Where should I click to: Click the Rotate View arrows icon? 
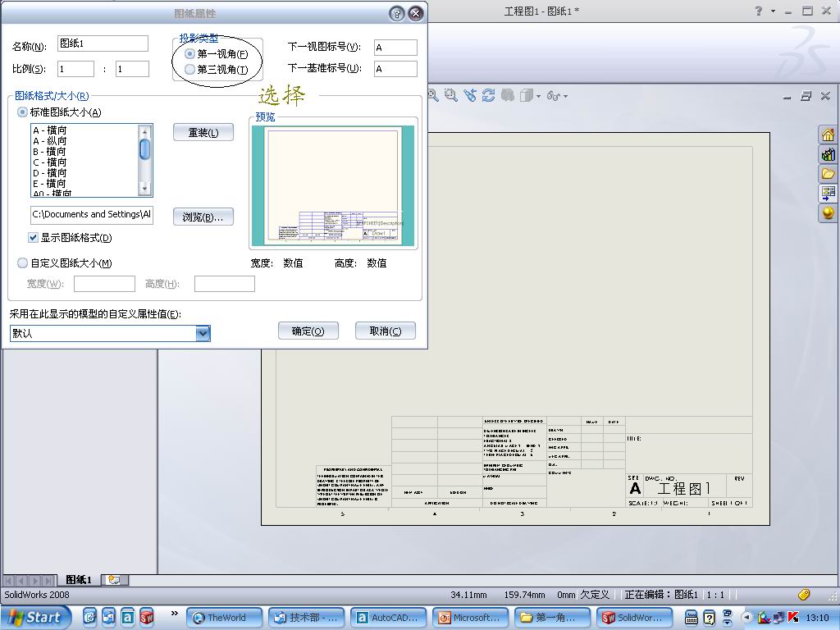pos(488,95)
